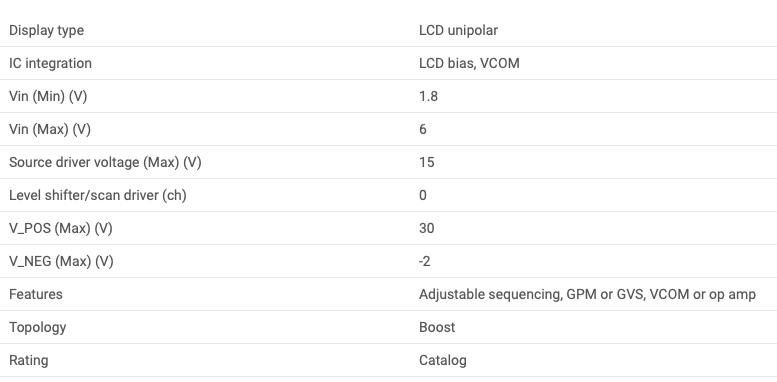Image resolution: width=777 pixels, height=382 pixels.
Task: Click the LCD bias, VCOM value
Action: click(469, 63)
